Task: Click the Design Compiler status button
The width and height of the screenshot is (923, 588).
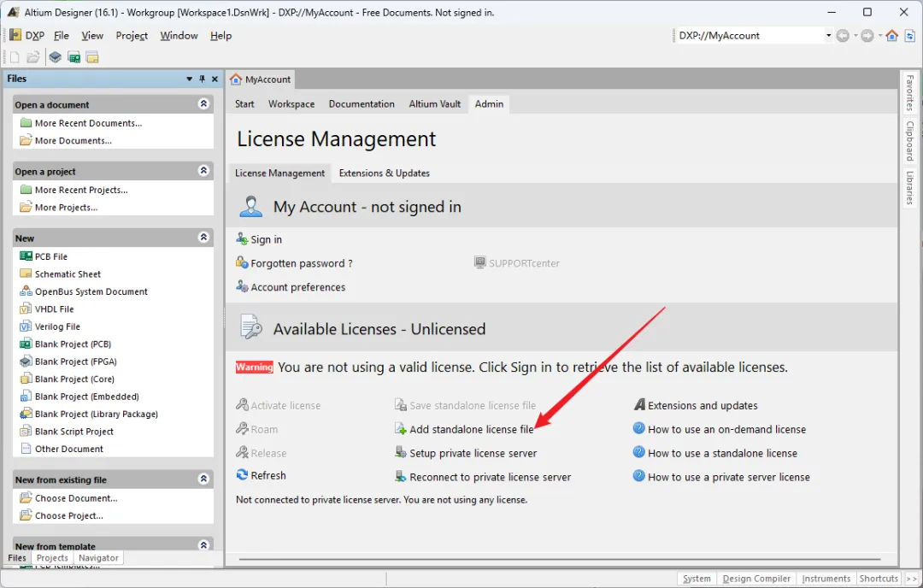Action: (756, 579)
